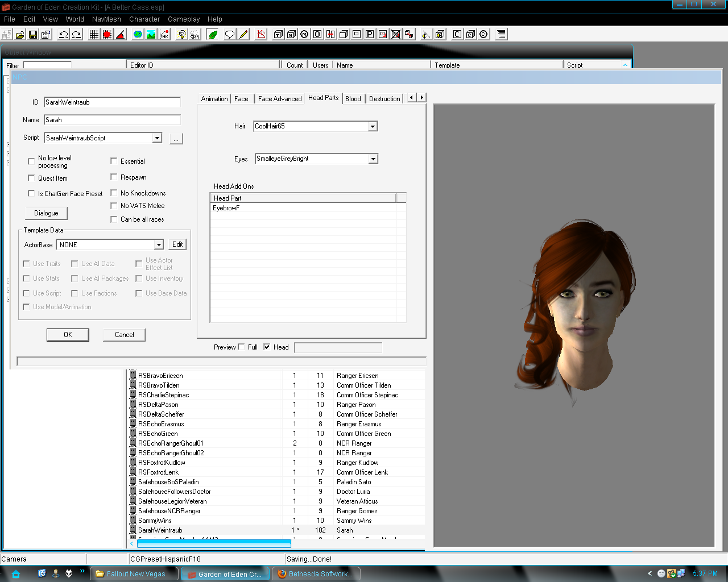Click the Dialogue button

point(46,213)
